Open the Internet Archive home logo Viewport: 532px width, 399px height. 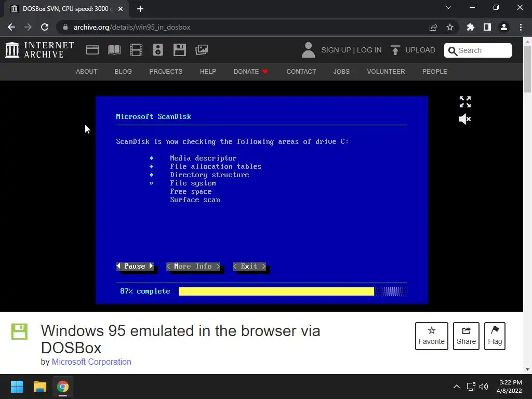[x=39, y=50]
